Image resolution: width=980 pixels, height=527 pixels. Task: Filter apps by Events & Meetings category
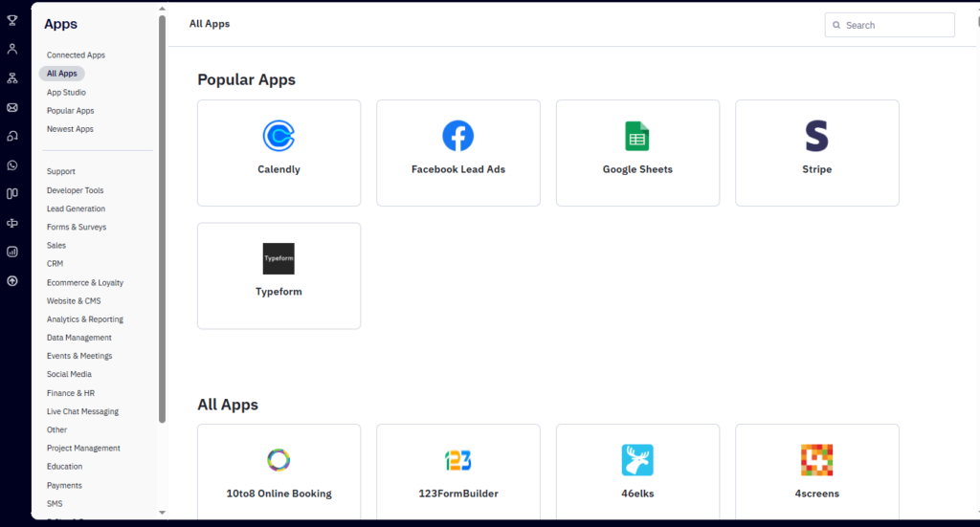point(79,356)
